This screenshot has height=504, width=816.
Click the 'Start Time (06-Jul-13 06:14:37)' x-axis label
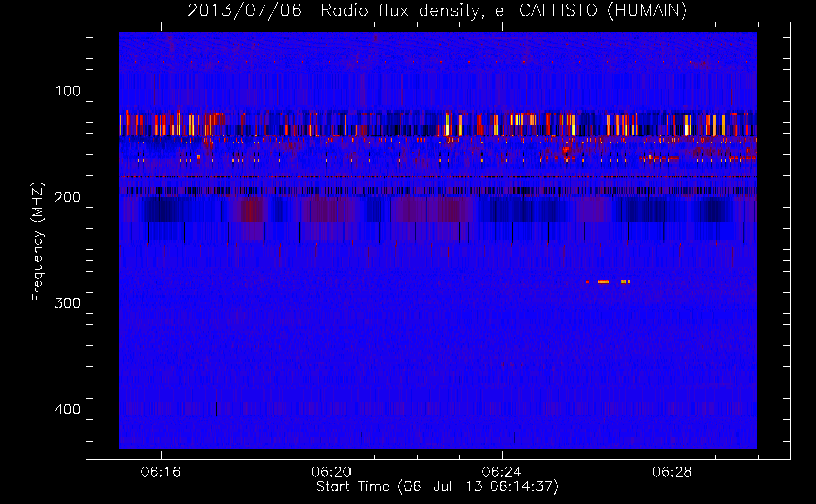click(438, 487)
